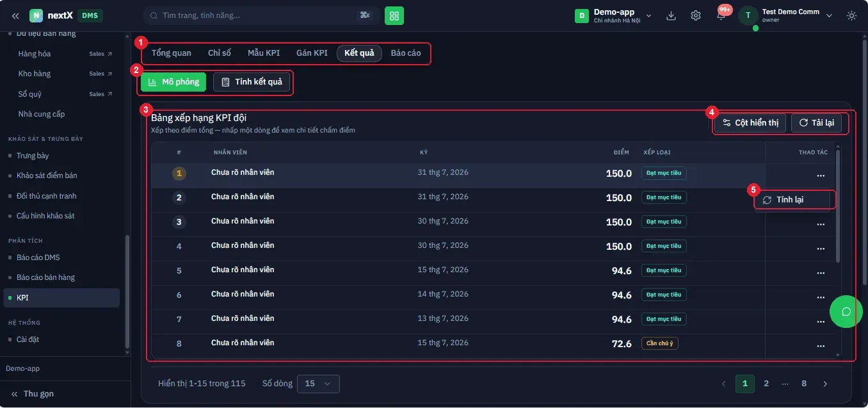
Task: Click current page 1 button
Action: click(744, 384)
